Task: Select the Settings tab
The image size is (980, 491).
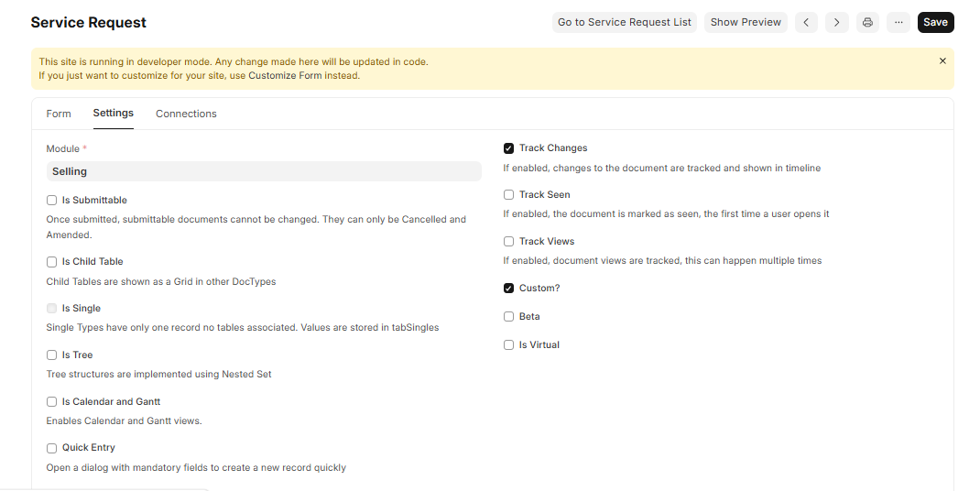Action: point(114,114)
